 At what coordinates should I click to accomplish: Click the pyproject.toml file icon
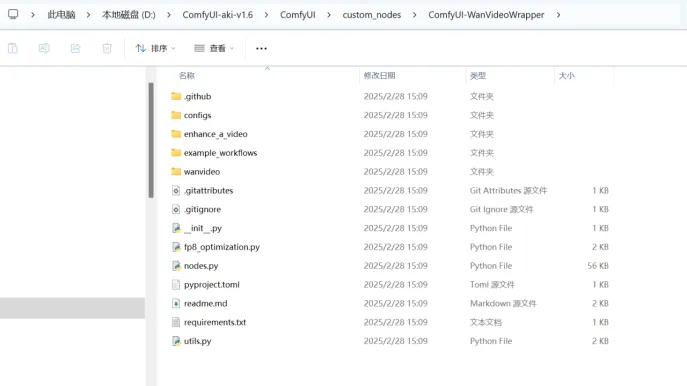pos(176,284)
